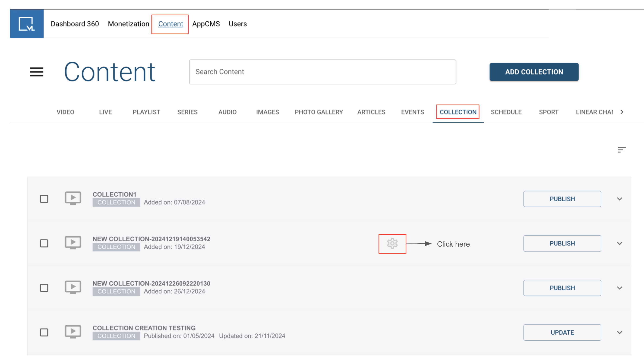Expand chevron for NEW COLLECTION-20241219140053542
This screenshot has width=644, height=362.
619,243
